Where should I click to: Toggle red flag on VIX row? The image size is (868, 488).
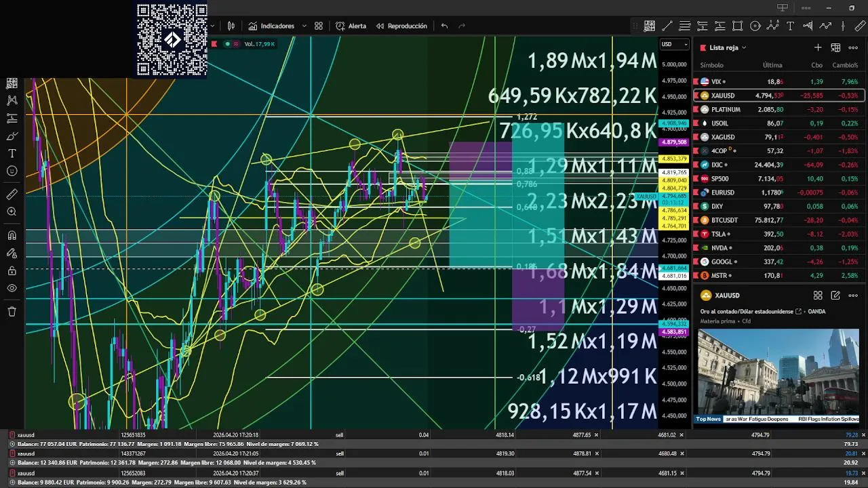pos(696,81)
